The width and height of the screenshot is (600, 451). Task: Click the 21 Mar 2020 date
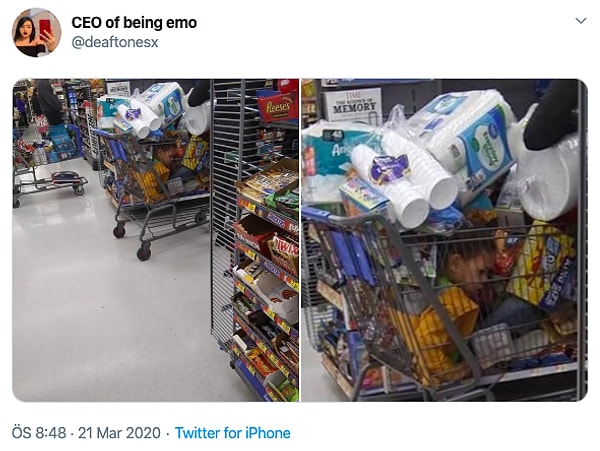[119, 433]
